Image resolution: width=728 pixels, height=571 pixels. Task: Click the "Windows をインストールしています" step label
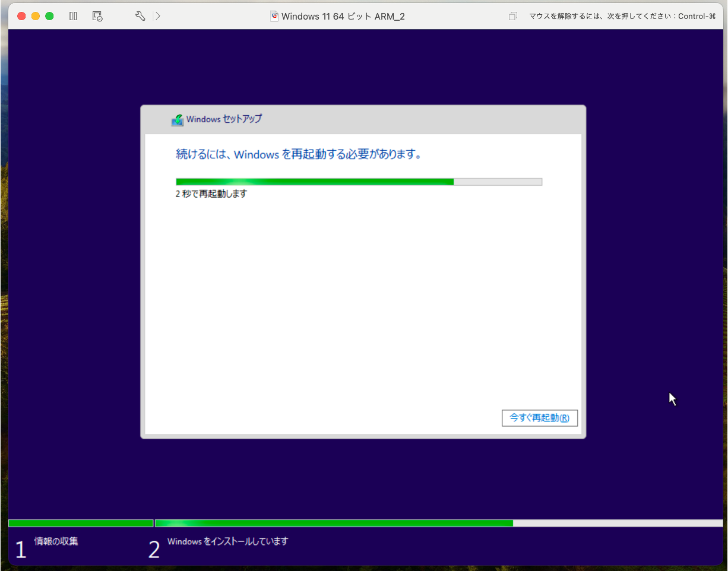click(x=227, y=541)
